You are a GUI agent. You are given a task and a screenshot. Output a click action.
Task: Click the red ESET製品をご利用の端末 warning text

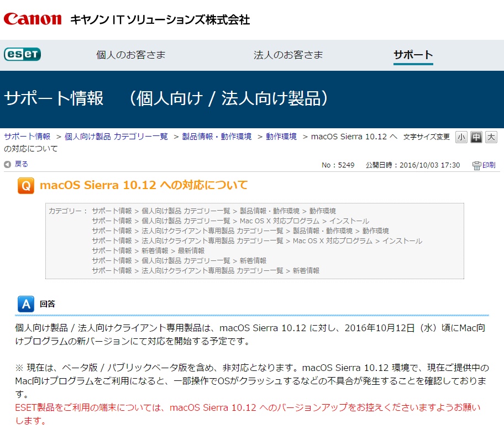coord(248,414)
